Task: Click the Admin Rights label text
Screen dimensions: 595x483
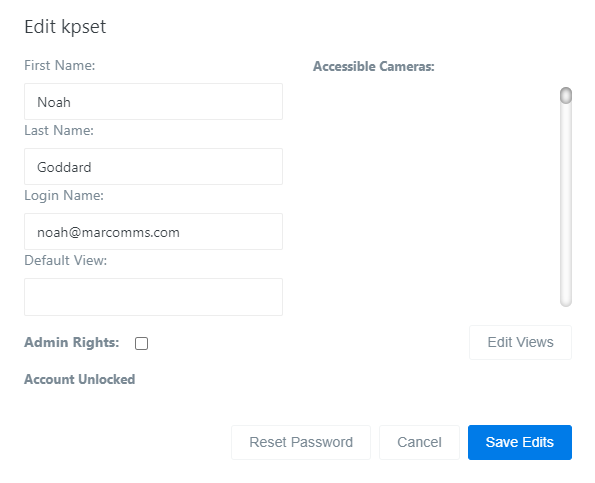Action: [72, 342]
